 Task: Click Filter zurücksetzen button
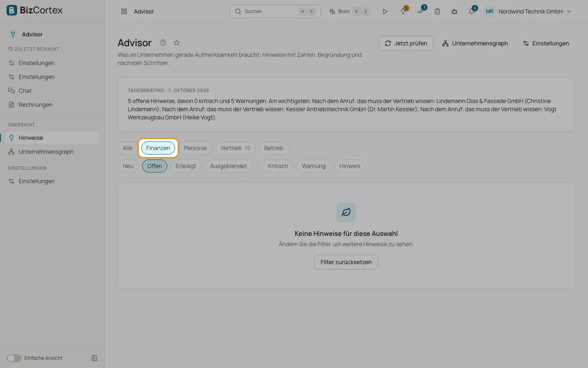[346, 262]
